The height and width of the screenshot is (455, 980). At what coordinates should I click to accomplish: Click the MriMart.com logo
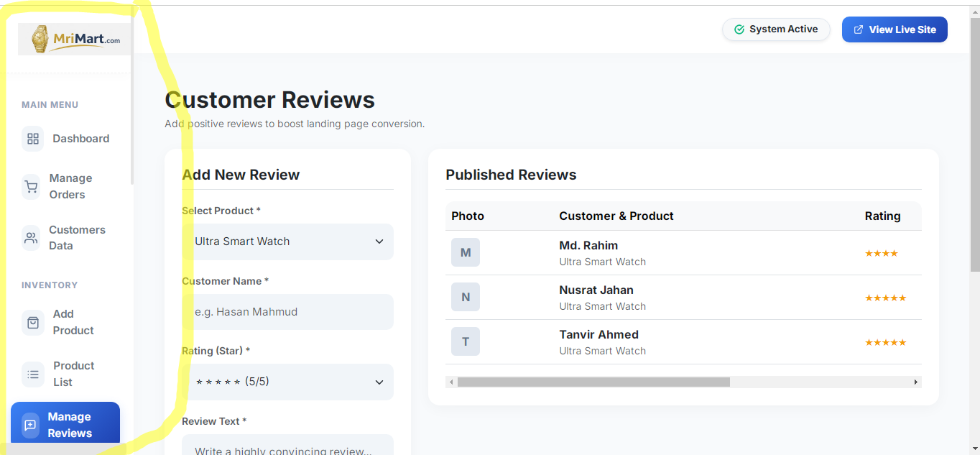tap(75, 40)
